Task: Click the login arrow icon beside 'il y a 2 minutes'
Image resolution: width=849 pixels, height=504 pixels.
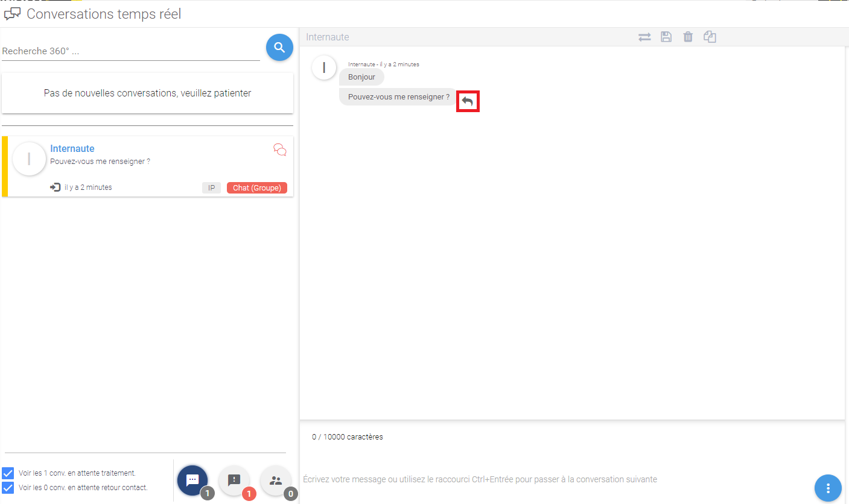Action: click(56, 187)
